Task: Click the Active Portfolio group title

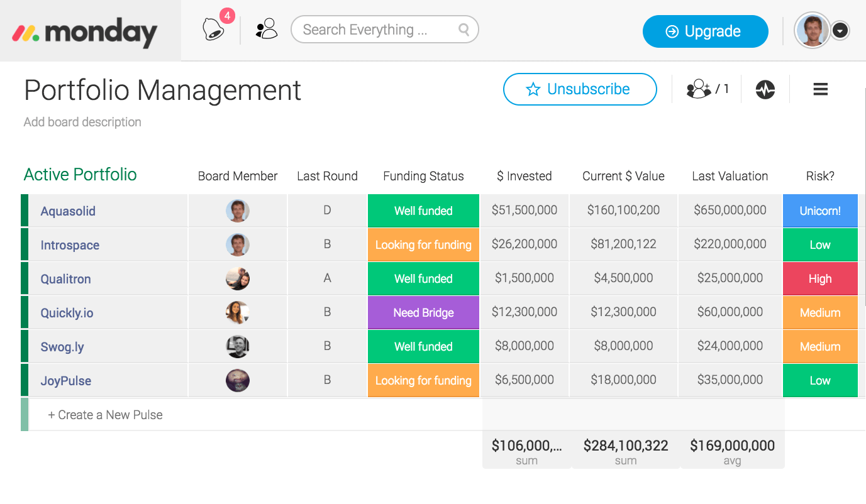Action: coord(80,174)
